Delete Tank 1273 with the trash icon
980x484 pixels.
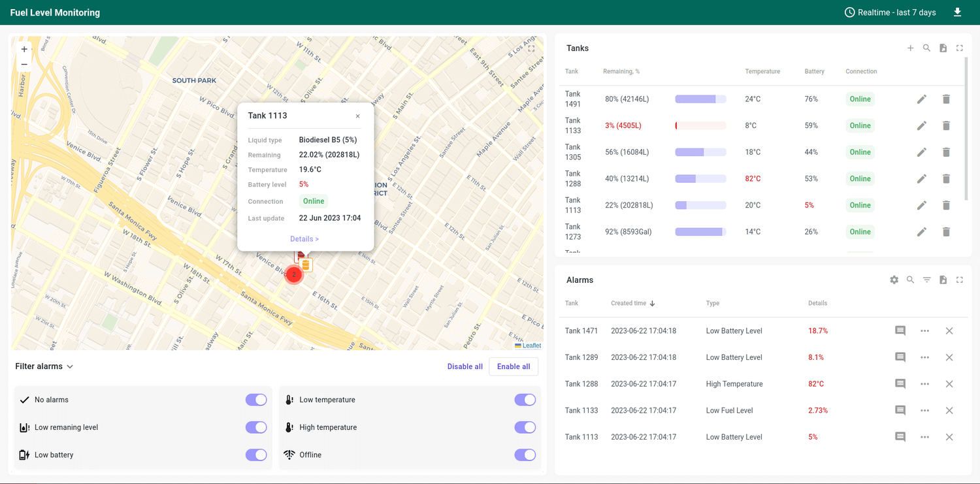pyautogui.click(x=946, y=231)
